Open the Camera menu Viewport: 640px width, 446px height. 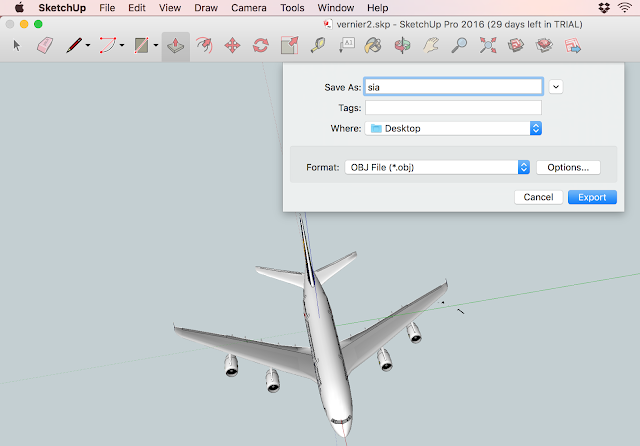click(x=249, y=8)
